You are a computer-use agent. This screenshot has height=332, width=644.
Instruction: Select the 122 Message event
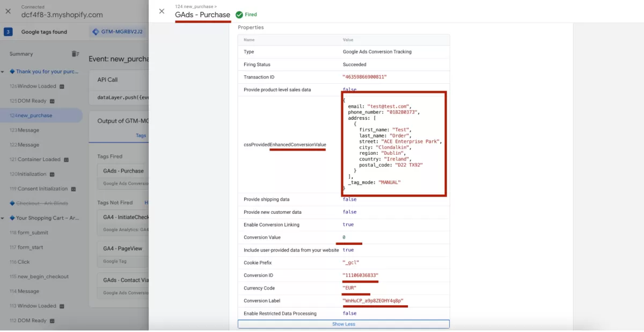pos(24,145)
